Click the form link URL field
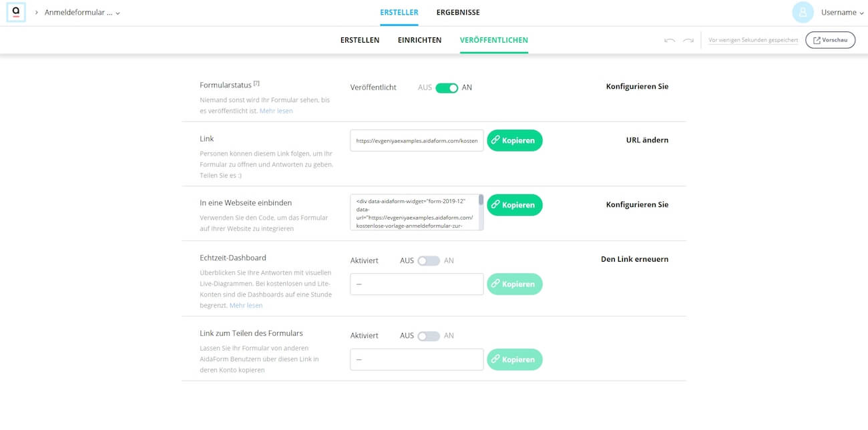This screenshot has height=430, width=868. [417, 141]
